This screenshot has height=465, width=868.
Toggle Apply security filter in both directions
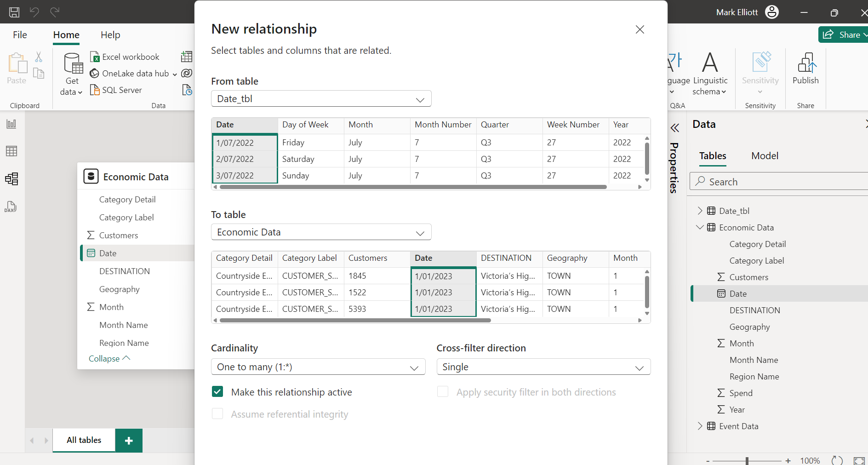coord(443,391)
